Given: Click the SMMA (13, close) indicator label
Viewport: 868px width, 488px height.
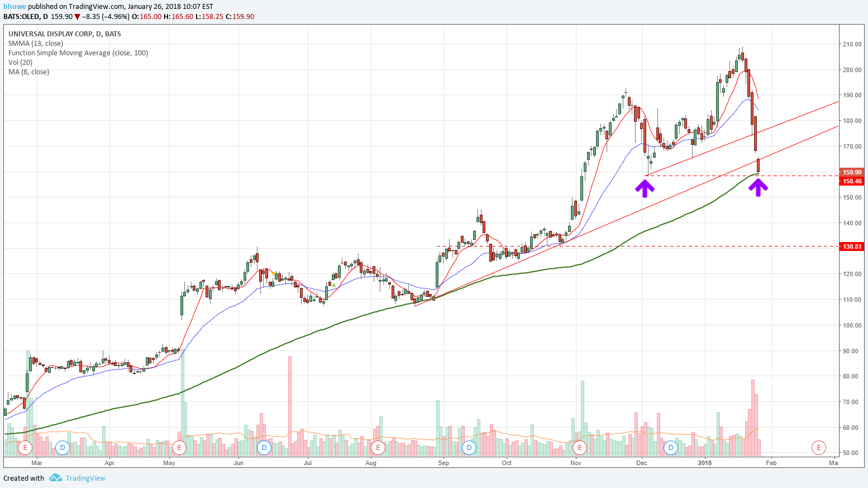Looking at the screenshot, I should (x=36, y=44).
